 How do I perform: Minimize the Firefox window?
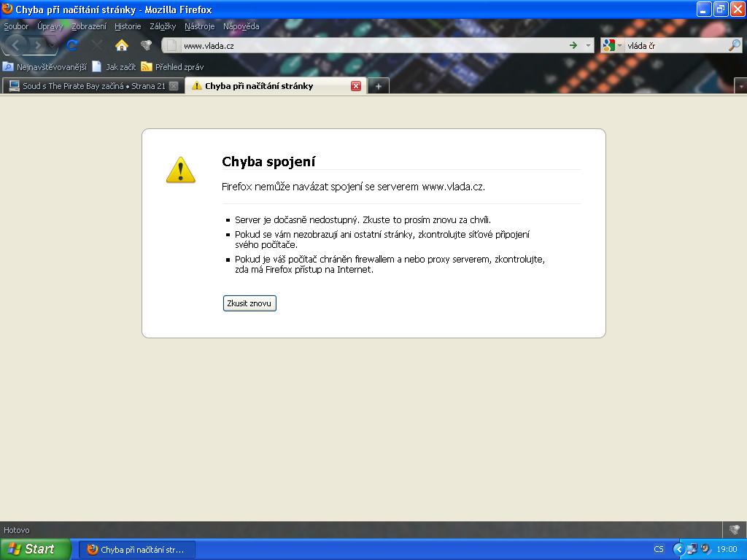point(704,9)
